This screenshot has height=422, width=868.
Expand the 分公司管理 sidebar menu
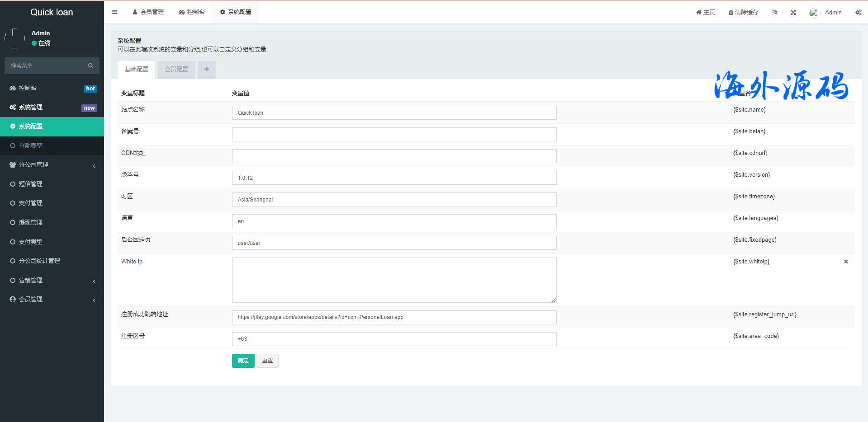(x=52, y=165)
